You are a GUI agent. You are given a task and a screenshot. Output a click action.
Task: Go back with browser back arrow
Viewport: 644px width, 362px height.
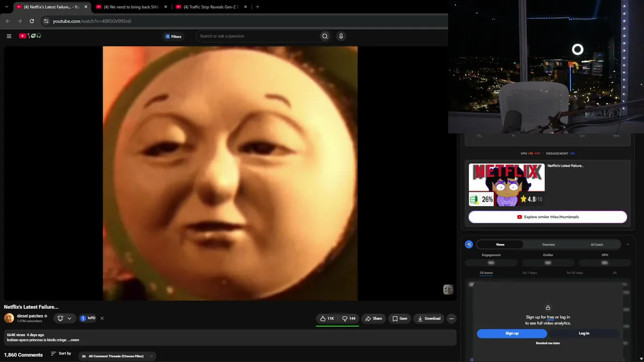pyautogui.click(x=8, y=21)
